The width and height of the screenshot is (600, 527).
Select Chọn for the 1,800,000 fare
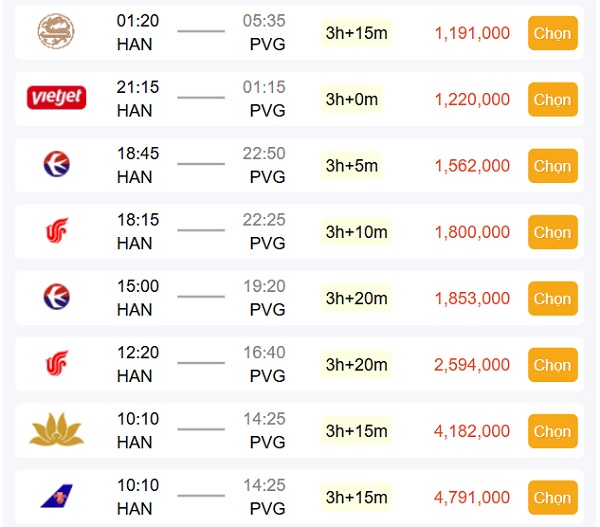pyautogui.click(x=553, y=232)
